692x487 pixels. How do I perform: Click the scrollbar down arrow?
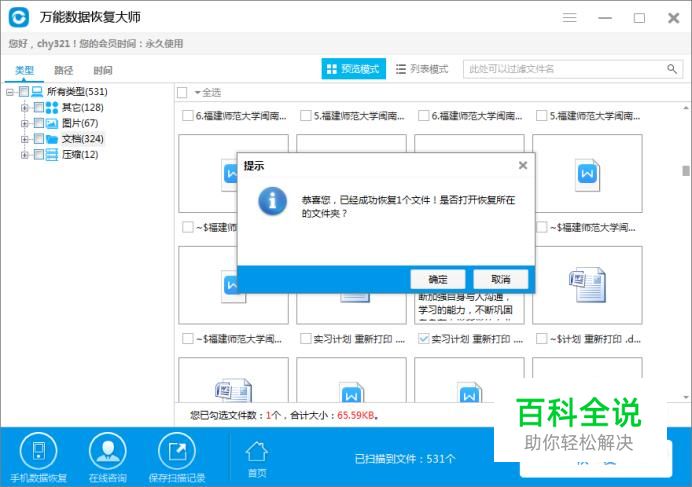coord(685,397)
